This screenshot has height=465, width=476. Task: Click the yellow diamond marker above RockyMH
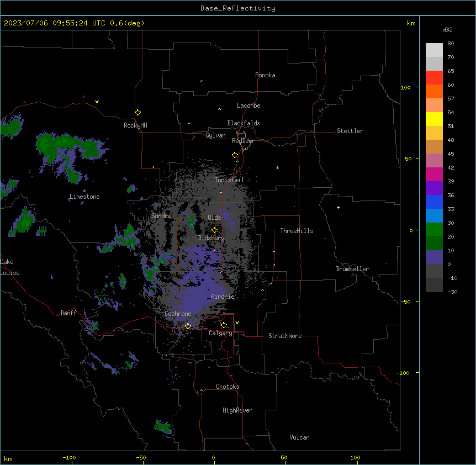[x=138, y=113]
